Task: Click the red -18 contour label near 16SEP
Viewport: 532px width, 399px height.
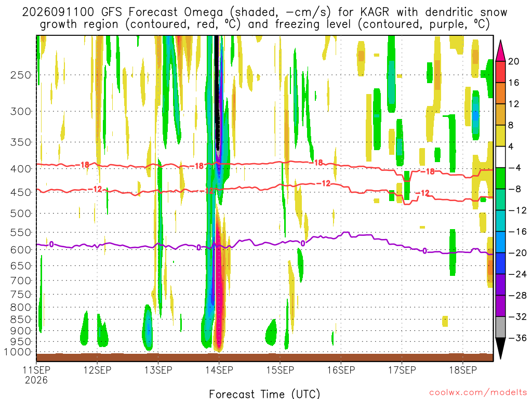Action: point(318,163)
